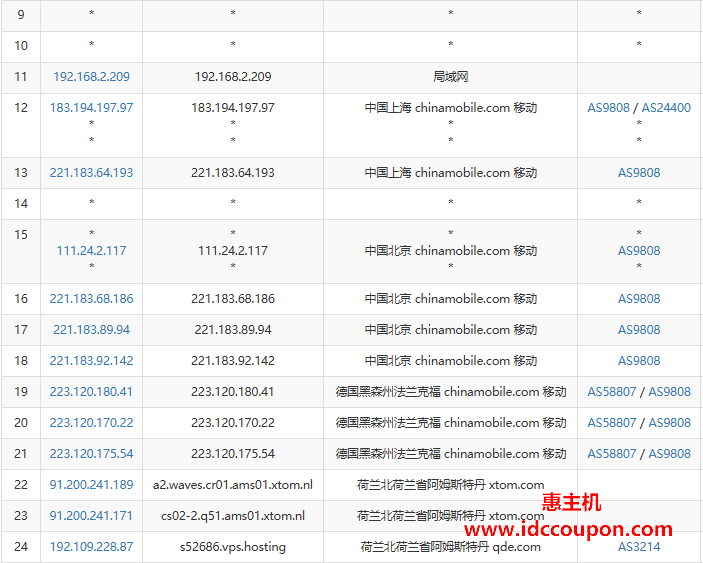
Task: Open the blue 223.120.175.54 IP link
Action: point(91,454)
